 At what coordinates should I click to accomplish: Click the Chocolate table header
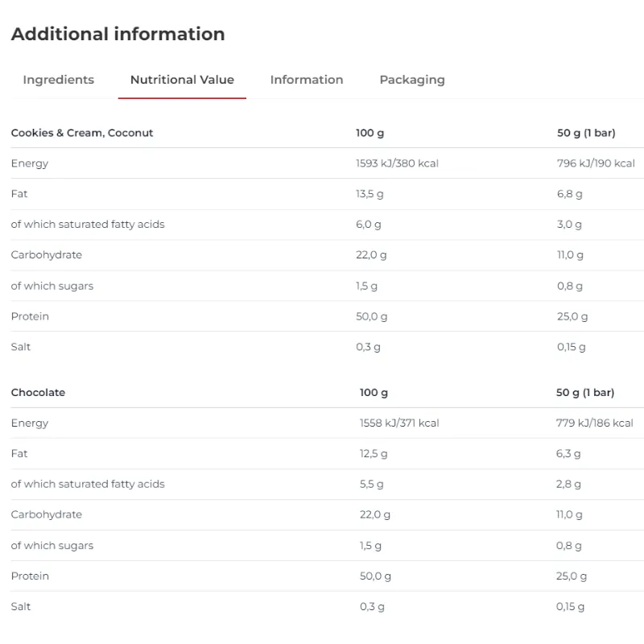coord(38,392)
